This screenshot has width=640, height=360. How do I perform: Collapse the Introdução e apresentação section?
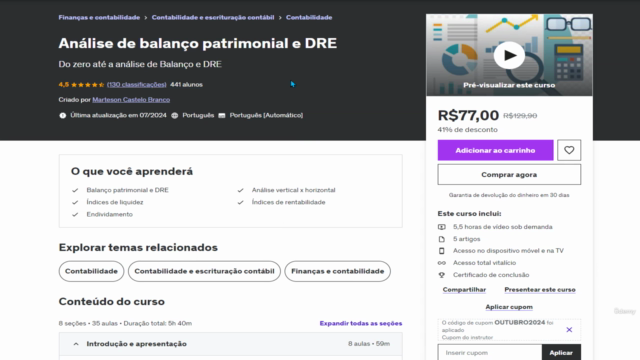76,344
